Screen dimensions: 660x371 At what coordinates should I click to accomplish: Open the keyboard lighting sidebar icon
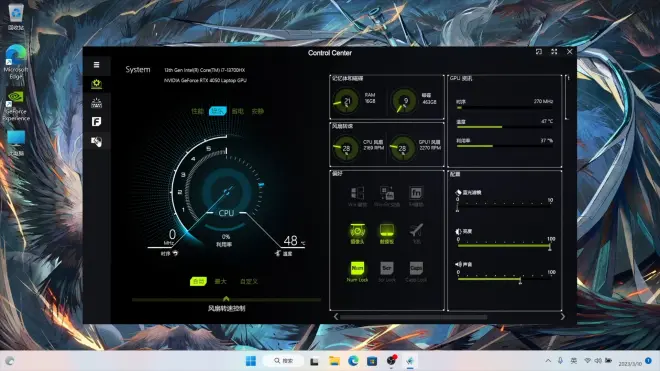click(x=96, y=103)
